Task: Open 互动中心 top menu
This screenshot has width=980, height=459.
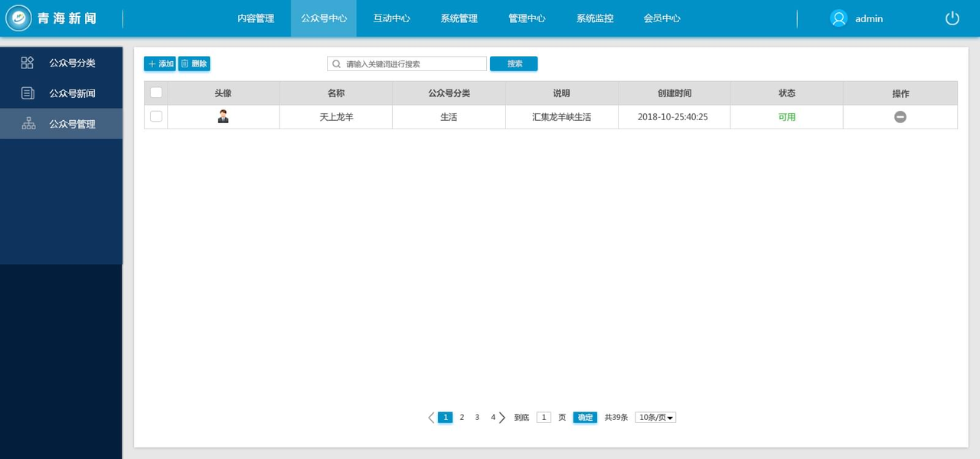Action: pyautogui.click(x=392, y=18)
